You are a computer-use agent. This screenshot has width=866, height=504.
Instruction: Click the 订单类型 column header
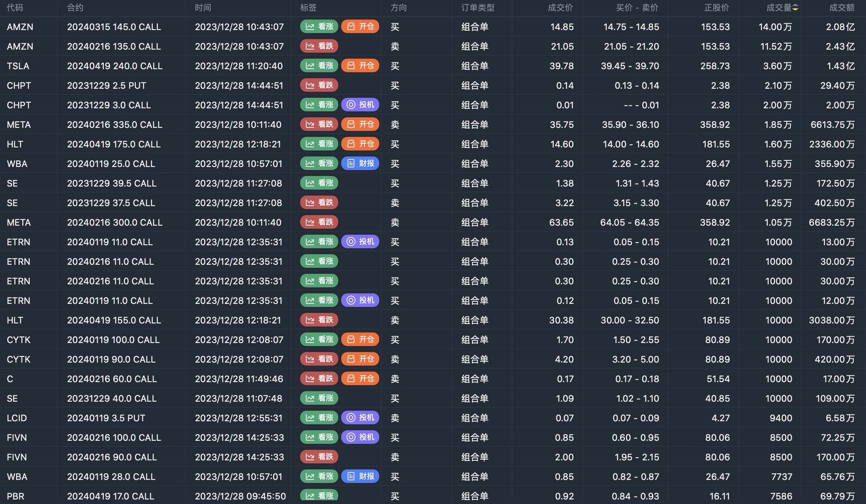pos(478,8)
